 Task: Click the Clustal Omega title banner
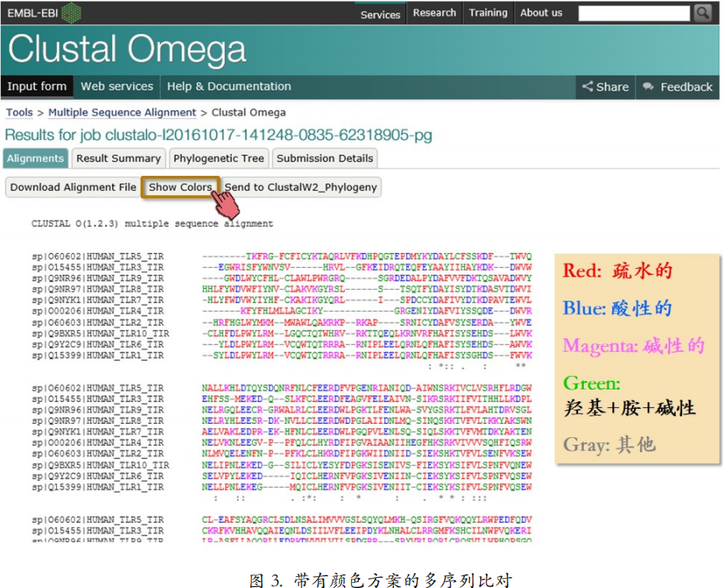tap(127, 49)
